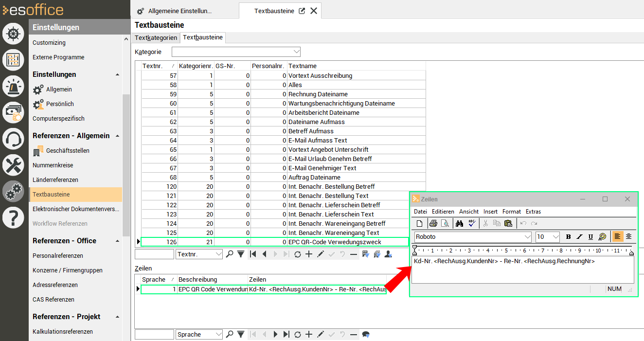Click the funnel filter icon in Textbausteine toolbar
Image resolution: width=644 pixels, height=341 pixels.
coord(240,254)
